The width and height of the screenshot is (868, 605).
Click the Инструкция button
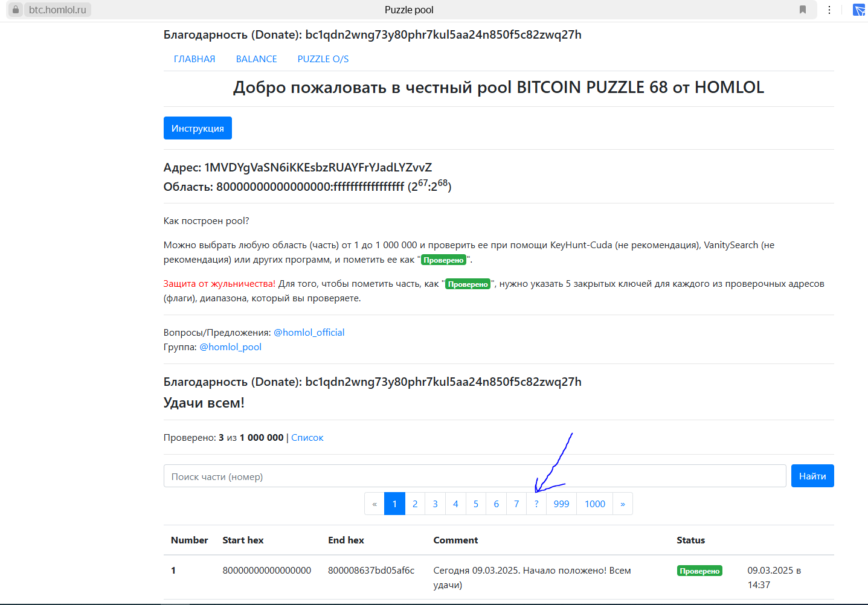pos(198,128)
